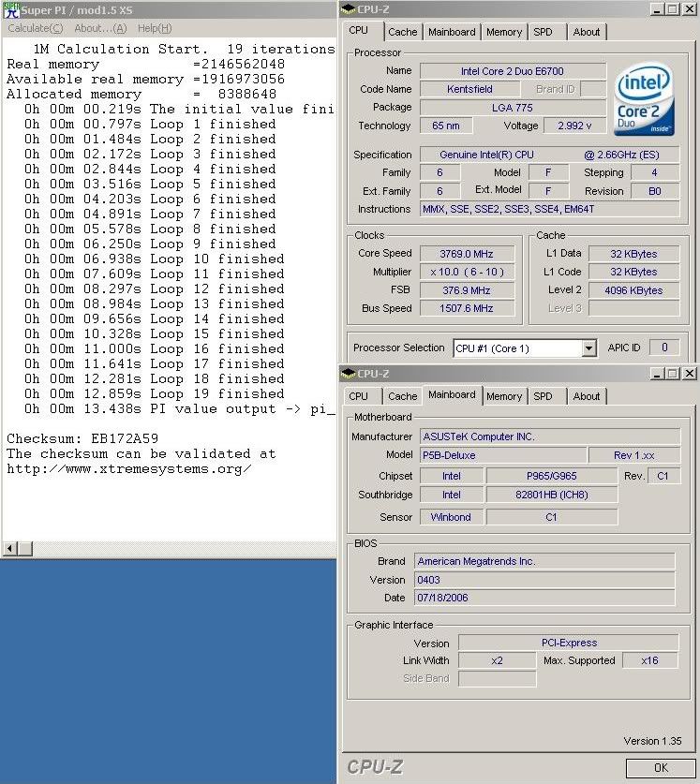Click the Intel Core 2 Duo logo
This screenshot has width=700, height=784.
645,98
